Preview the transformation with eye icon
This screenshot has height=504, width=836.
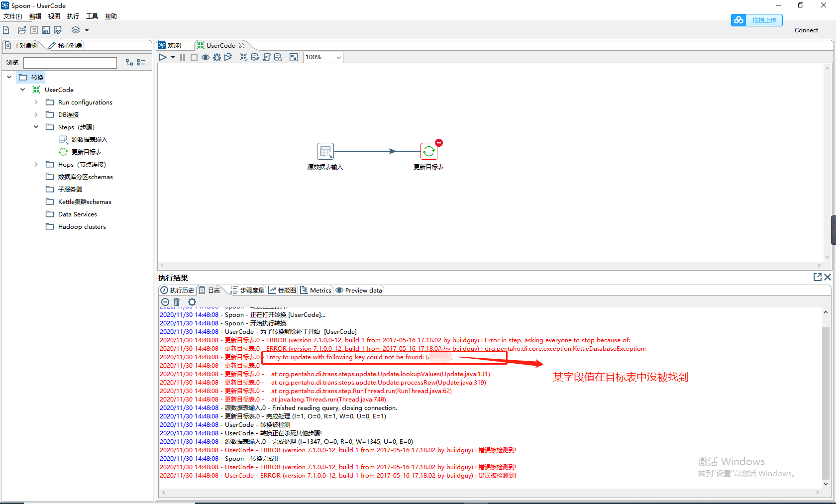[x=205, y=57]
